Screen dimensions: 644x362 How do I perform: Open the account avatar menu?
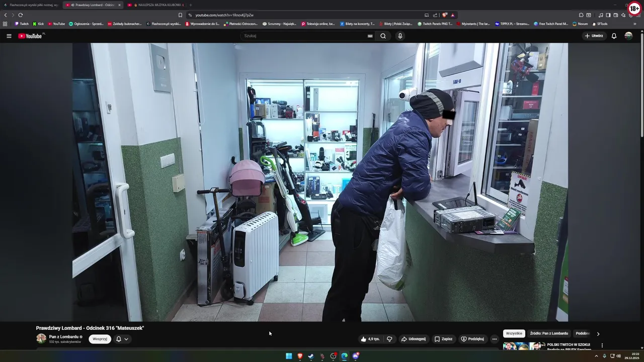[628, 36]
